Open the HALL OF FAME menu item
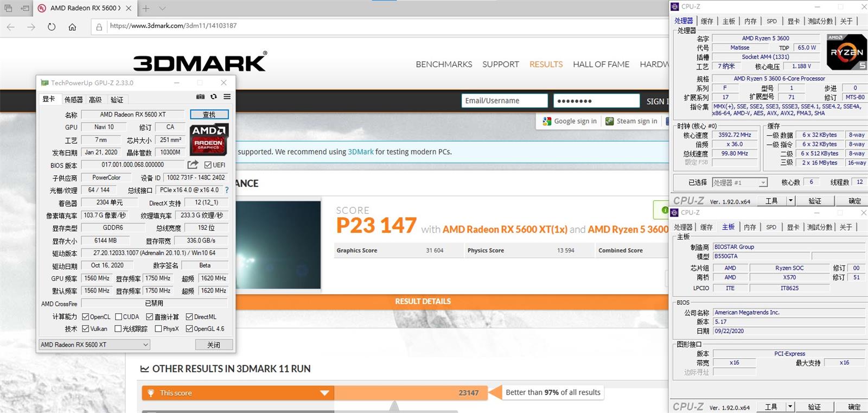Screen dimensions: 868x413 pos(601,64)
